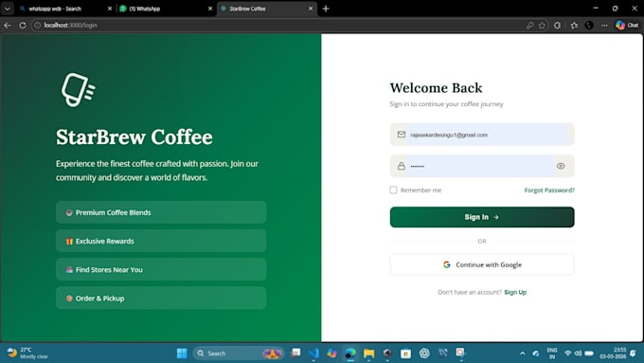Open the saved passwords key icon

[529, 26]
